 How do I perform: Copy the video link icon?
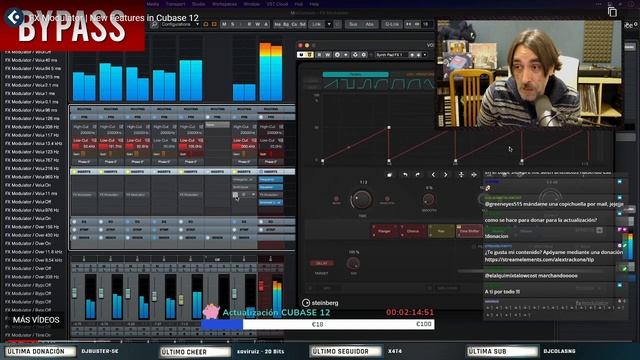click(x=612, y=12)
